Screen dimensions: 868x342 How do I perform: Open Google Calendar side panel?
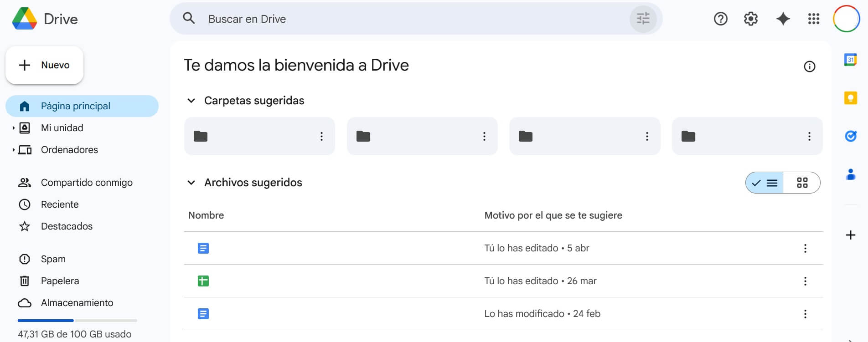point(851,60)
